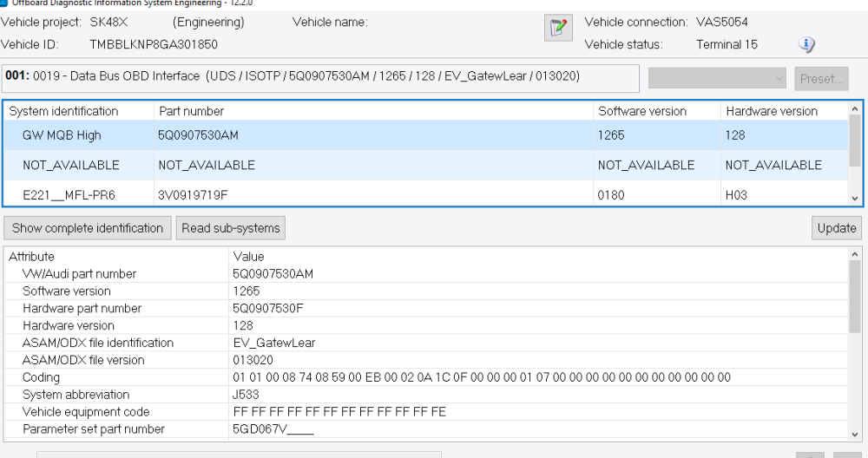Click the Vehicle ID TMBBLKNP8GA301850 text

pyautogui.click(x=154, y=44)
